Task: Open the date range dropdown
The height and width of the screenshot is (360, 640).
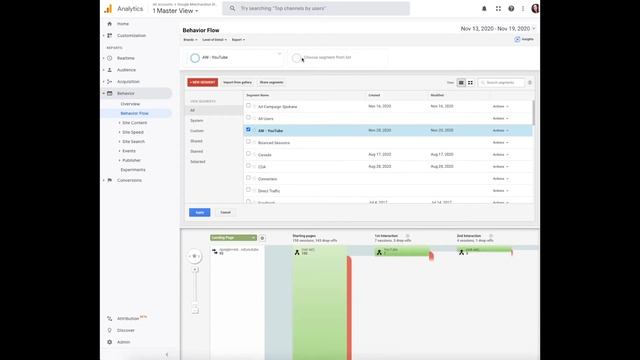Action: (x=498, y=29)
